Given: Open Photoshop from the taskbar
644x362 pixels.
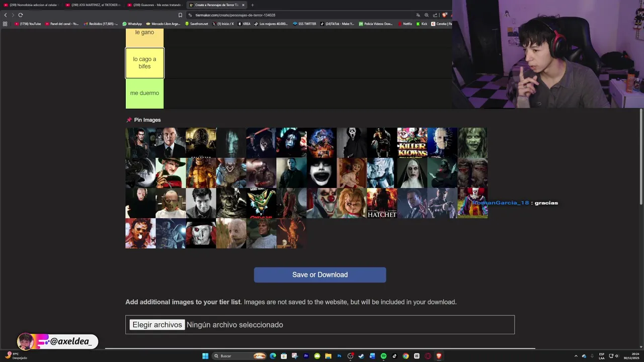Looking at the screenshot, I should click(x=339, y=356).
